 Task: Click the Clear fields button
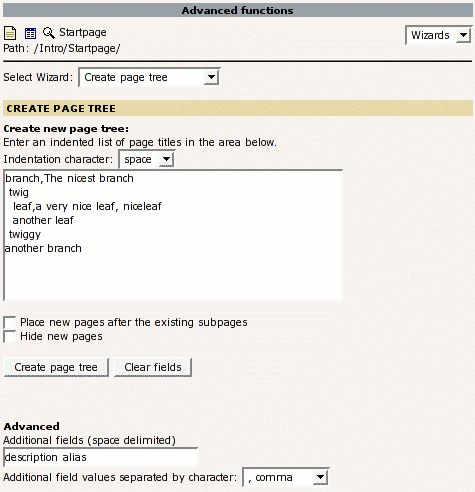pyautogui.click(x=153, y=367)
